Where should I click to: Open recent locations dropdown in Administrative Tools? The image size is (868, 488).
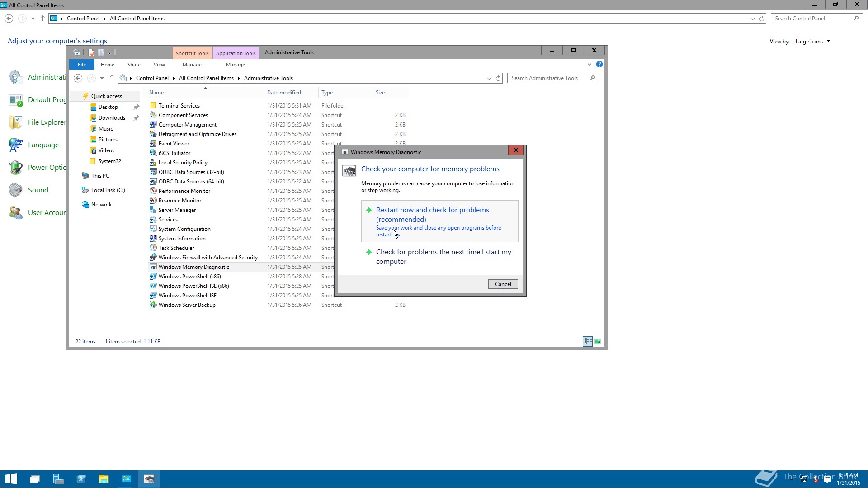click(x=102, y=79)
